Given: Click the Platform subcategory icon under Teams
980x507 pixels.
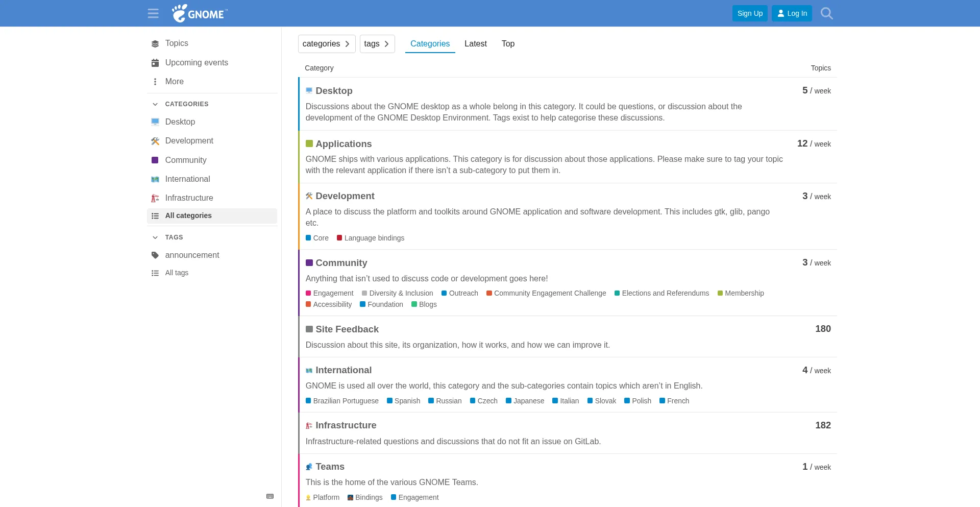Looking at the screenshot, I should coord(308,498).
